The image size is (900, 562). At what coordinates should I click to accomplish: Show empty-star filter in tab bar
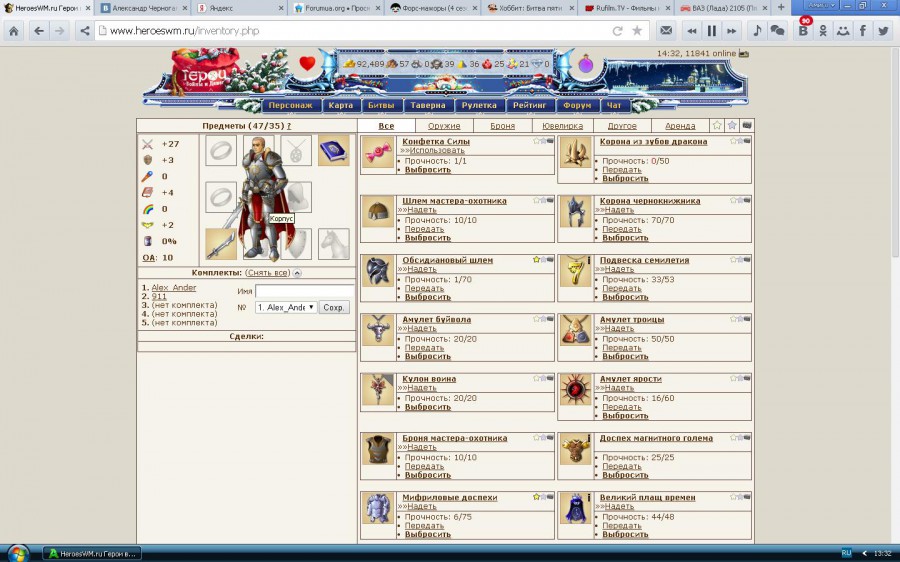717,125
